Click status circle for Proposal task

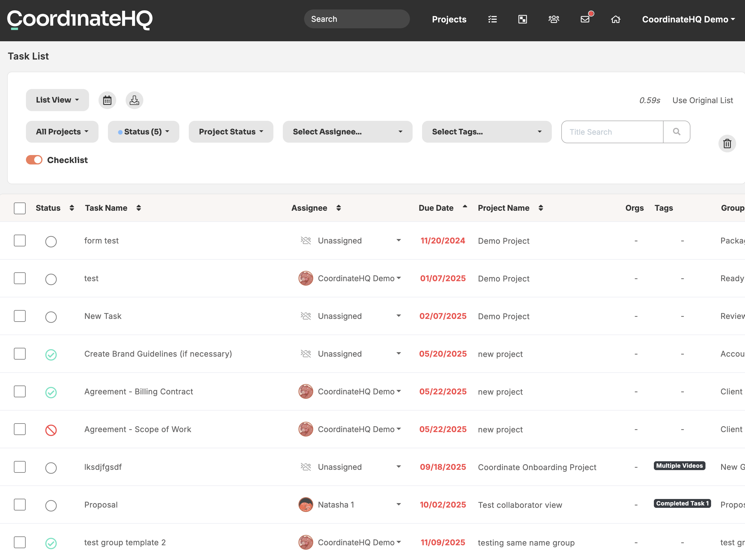click(x=51, y=505)
